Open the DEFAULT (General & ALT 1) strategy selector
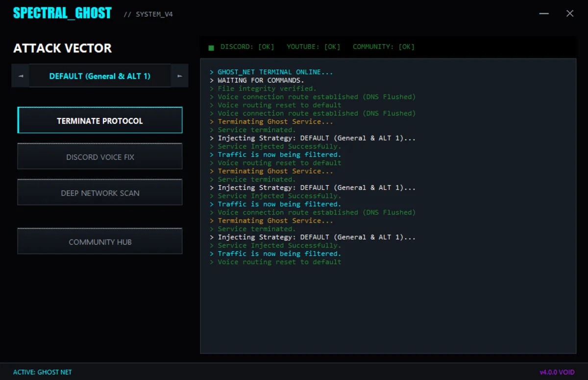The image size is (588, 380). (100, 76)
